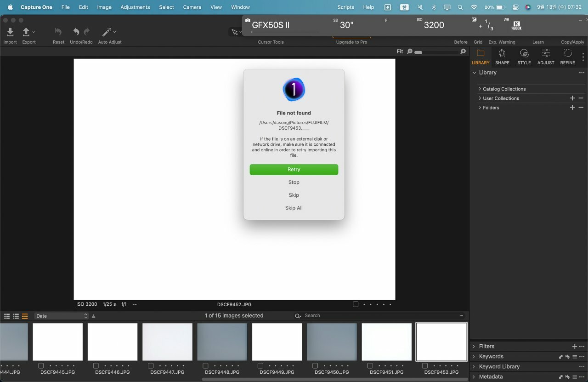Click the Auto Adjust magic wand icon
588x382 pixels.
[107, 32]
